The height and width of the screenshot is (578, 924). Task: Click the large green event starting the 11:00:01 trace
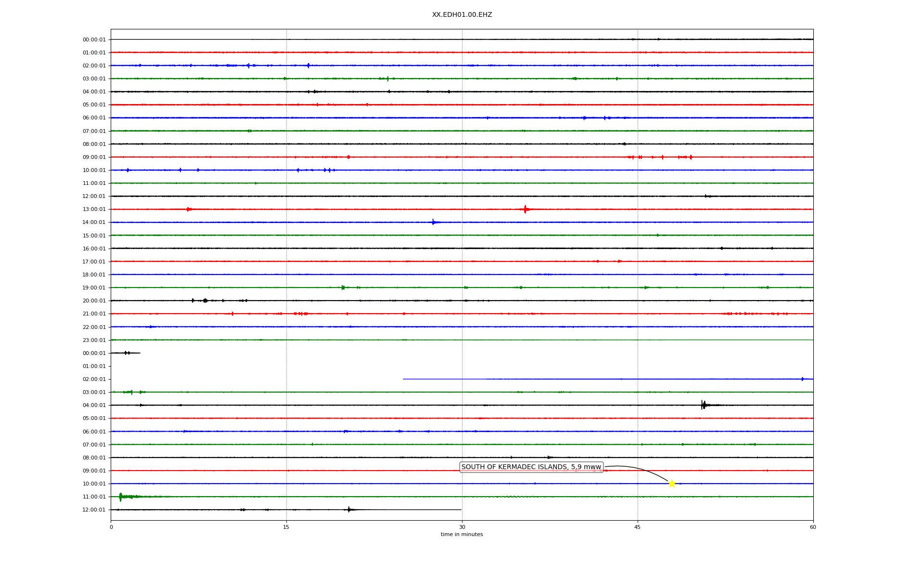[x=120, y=497]
